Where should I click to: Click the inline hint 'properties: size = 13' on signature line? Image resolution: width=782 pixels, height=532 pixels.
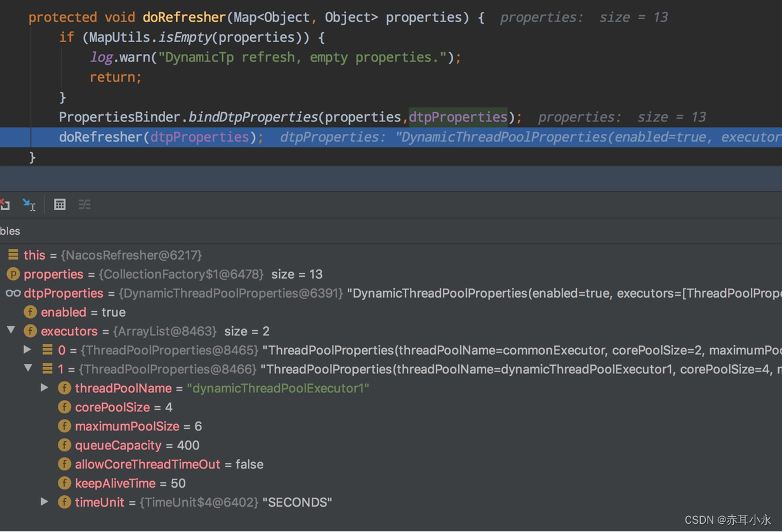(584, 17)
